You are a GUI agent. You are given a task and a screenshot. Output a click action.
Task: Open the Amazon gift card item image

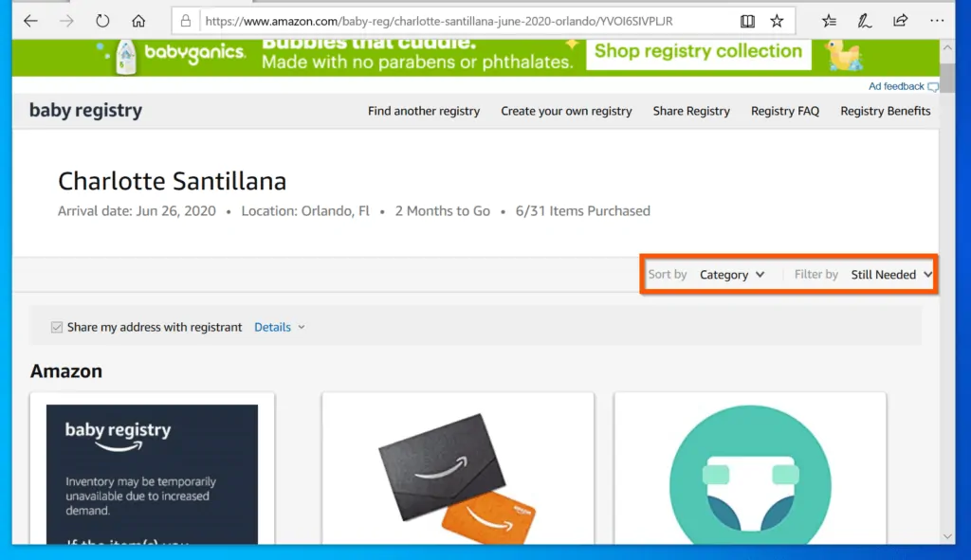[x=458, y=477]
